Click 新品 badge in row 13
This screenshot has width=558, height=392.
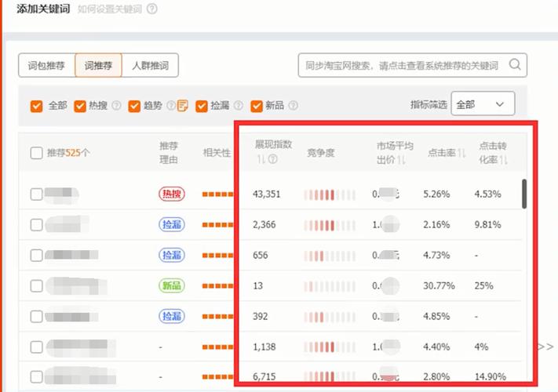pos(172,285)
